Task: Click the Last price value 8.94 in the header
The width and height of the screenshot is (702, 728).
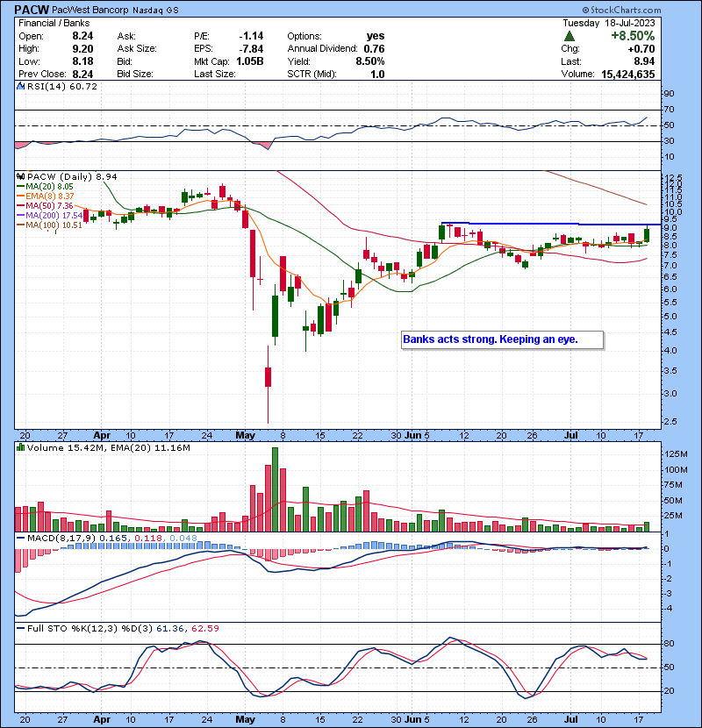Action: (644, 61)
